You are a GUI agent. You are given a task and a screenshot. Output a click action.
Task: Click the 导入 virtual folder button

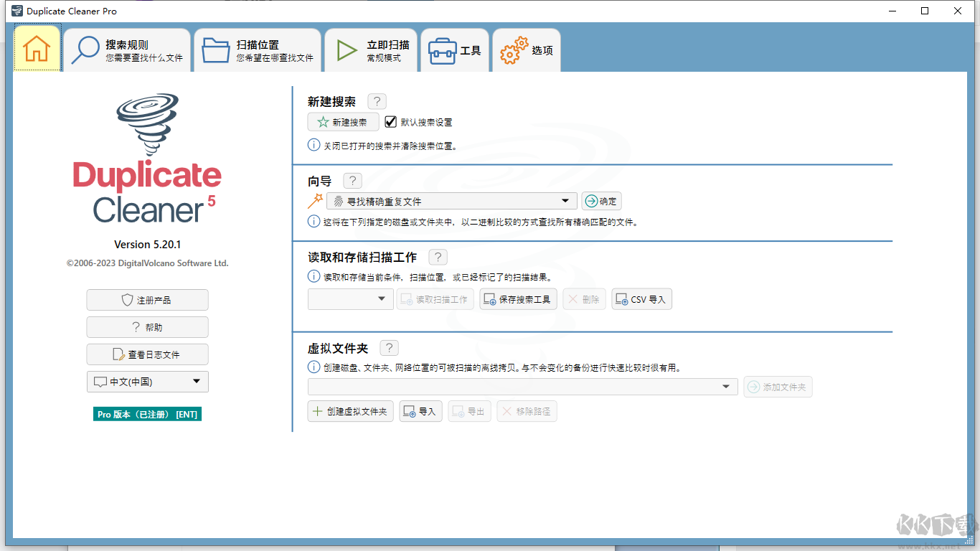click(x=420, y=411)
